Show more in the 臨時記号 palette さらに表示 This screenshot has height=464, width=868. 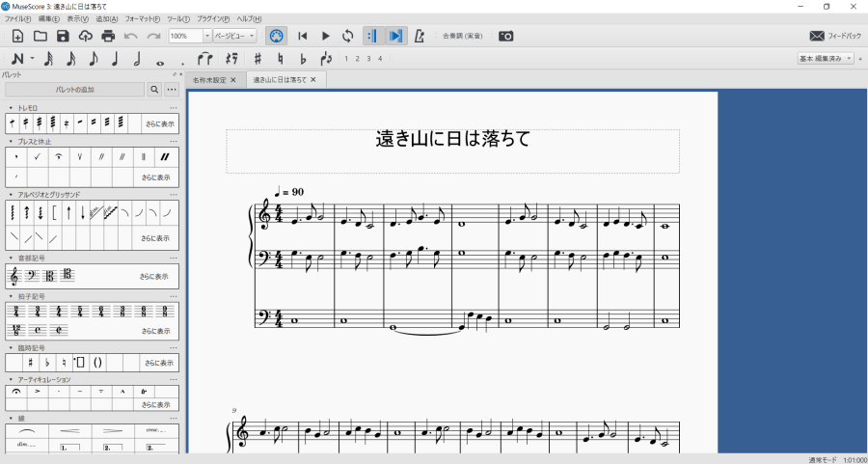159,364
